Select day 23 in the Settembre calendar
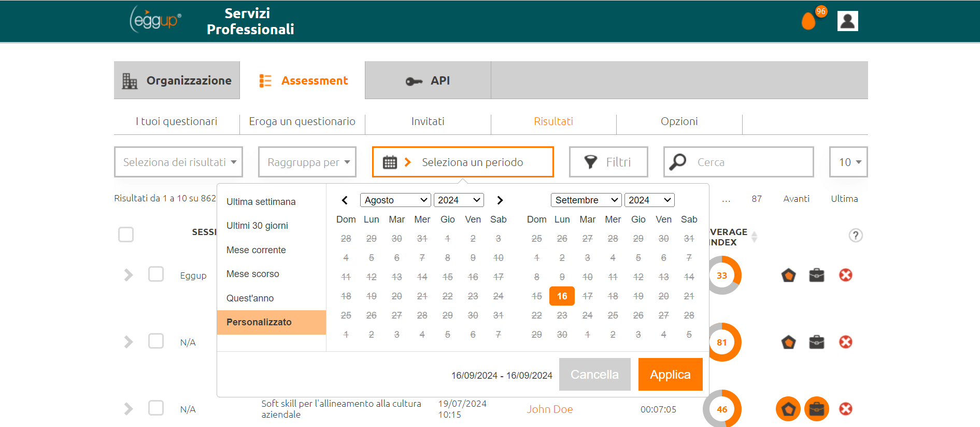Image resolution: width=980 pixels, height=427 pixels. [562, 315]
